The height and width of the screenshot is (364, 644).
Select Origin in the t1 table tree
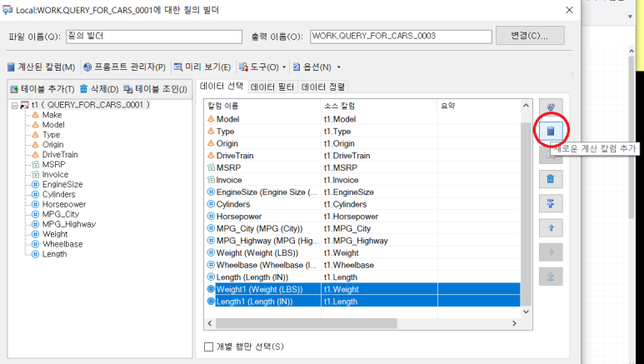pos(53,145)
